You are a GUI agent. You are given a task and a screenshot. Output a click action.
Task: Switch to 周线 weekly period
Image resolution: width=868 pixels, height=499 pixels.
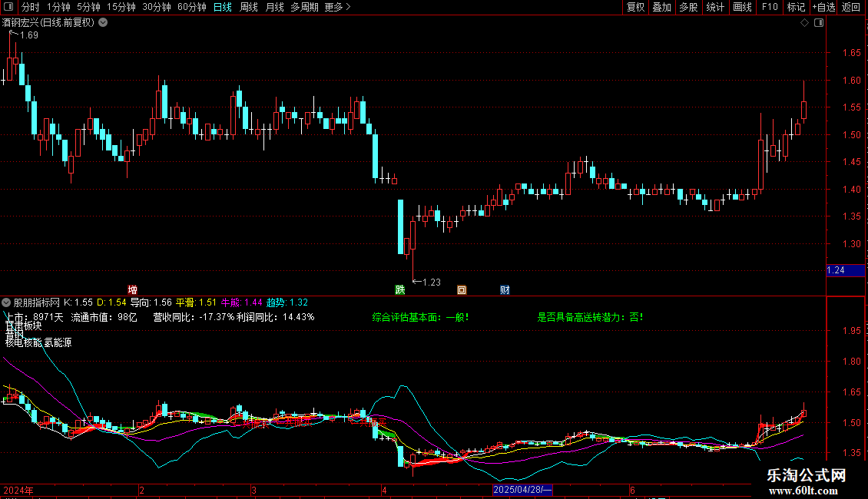pyautogui.click(x=249, y=7)
